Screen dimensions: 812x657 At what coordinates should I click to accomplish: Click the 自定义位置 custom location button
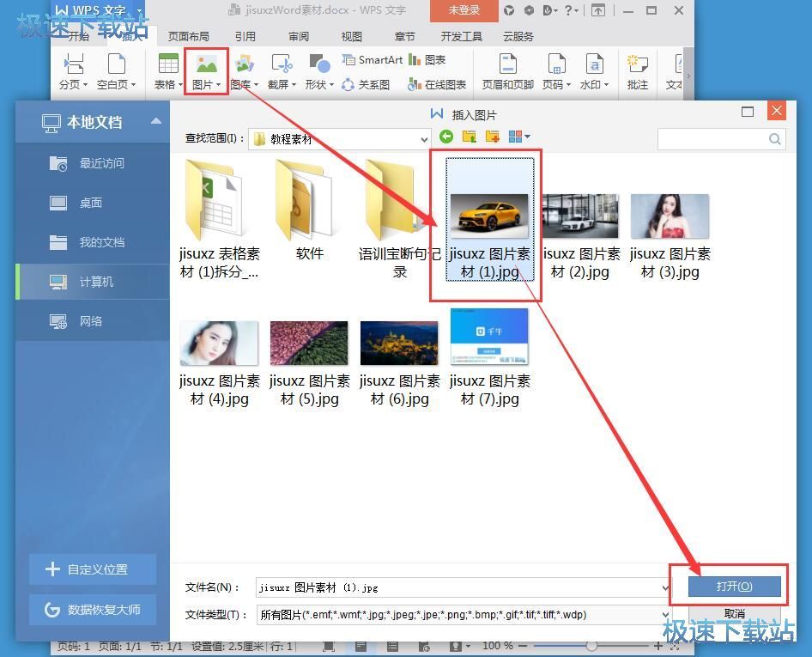(x=92, y=569)
